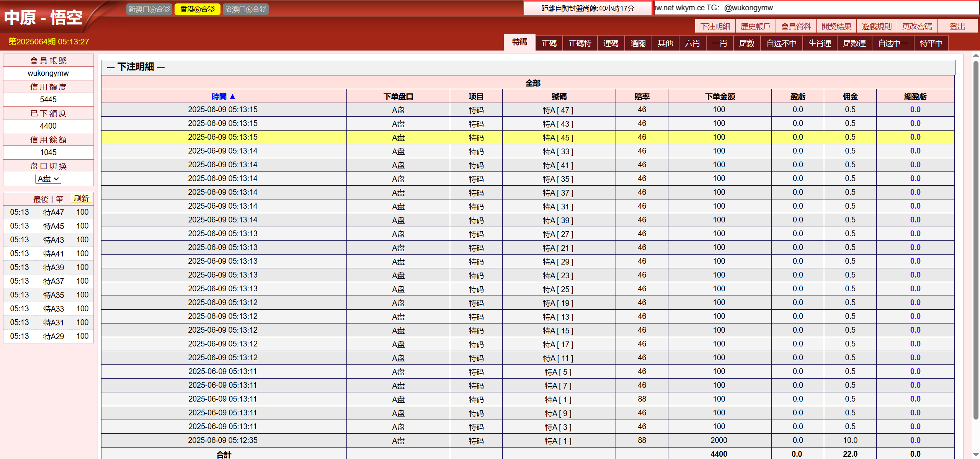Select the 香港⑥合彩 lottery tab
Screen dimensions: 980x459
tap(198, 9)
